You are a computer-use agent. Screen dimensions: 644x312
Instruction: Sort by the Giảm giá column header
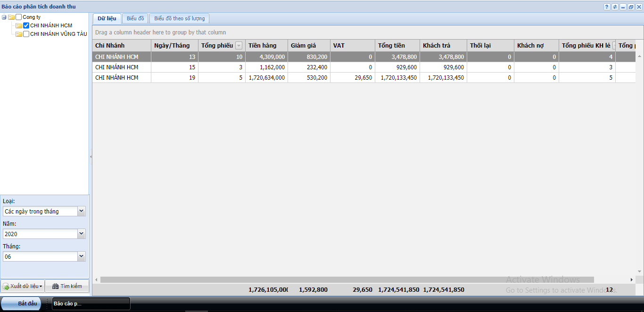pyautogui.click(x=309, y=46)
